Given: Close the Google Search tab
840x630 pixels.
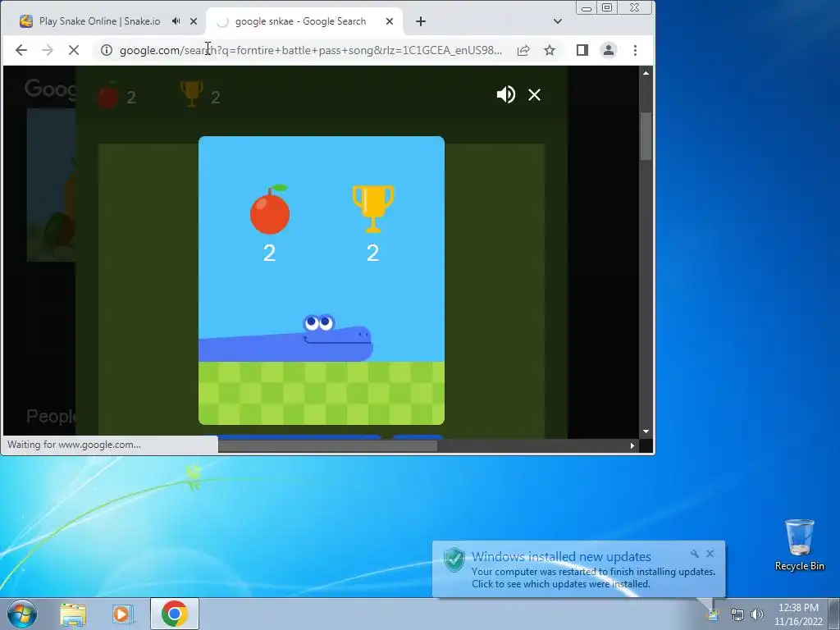Looking at the screenshot, I should (390, 21).
